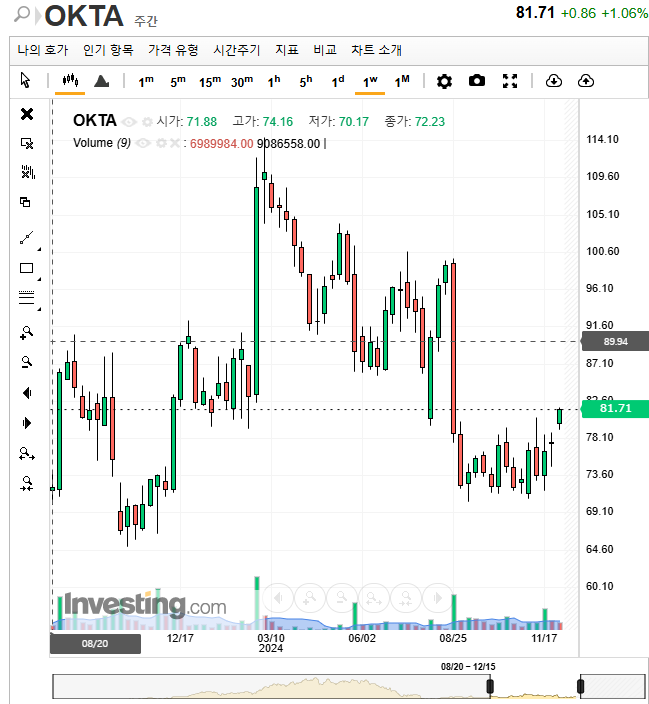This screenshot has width=649, height=704.
Task: Select the arrow cursor tool
Action: (x=26, y=81)
